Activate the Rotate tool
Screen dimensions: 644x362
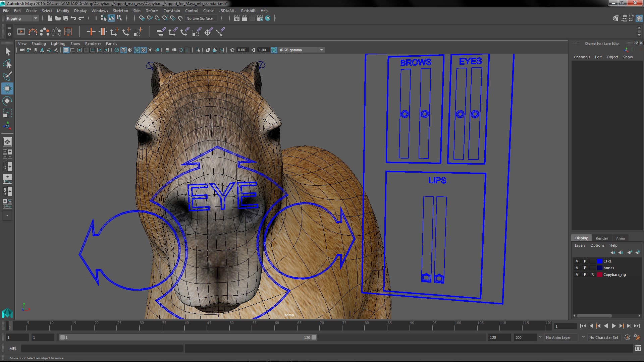click(7, 101)
